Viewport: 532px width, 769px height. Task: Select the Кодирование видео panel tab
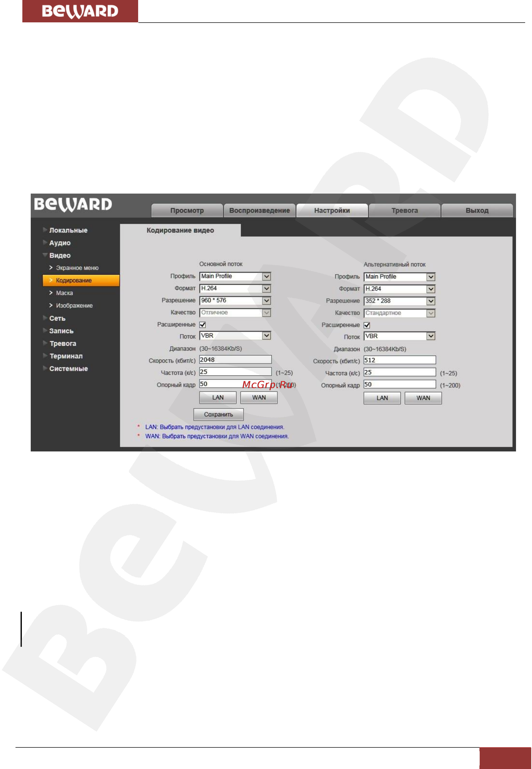[180, 230]
